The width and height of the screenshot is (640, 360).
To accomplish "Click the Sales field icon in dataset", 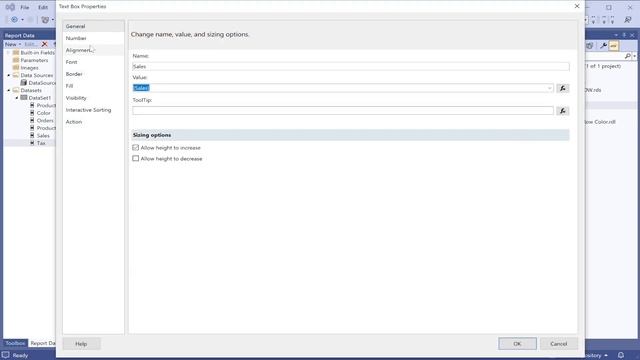I will click(x=32, y=136).
